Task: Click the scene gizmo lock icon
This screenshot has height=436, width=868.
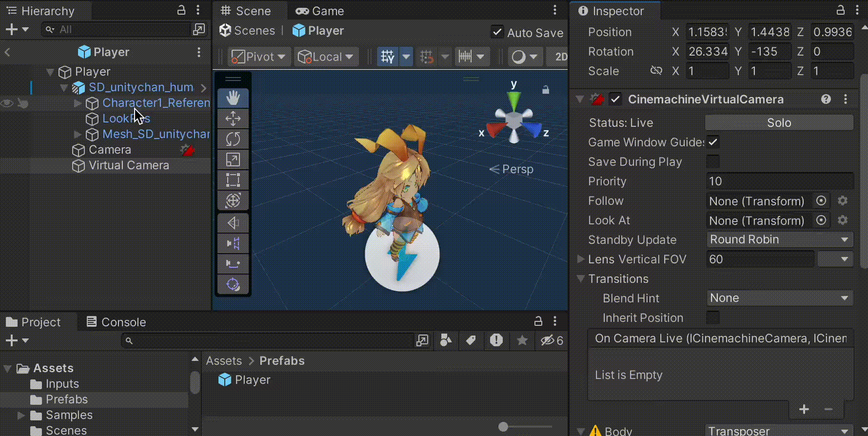Action: (546, 90)
